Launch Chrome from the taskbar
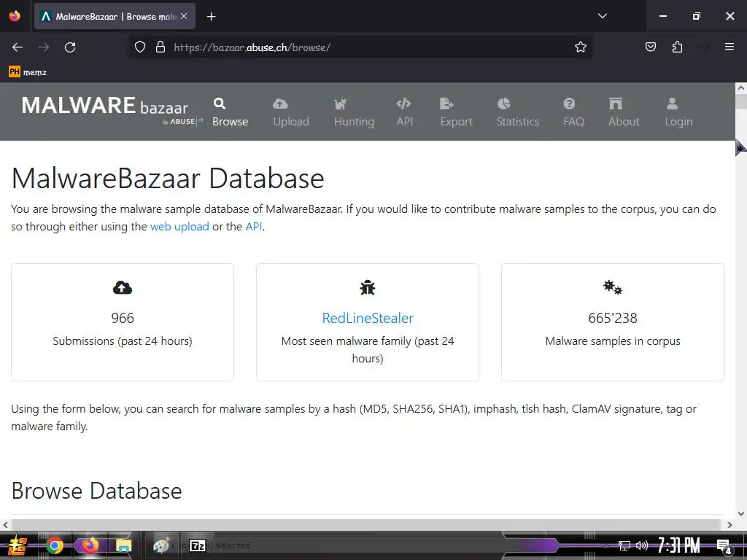747x560 pixels. tap(54, 545)
